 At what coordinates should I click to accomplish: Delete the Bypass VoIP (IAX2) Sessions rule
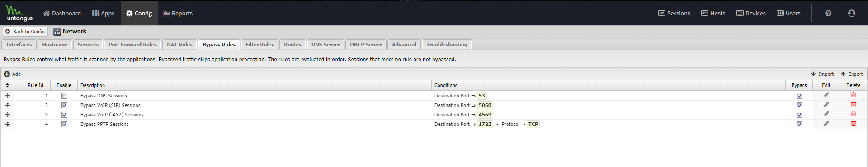pyautogui.click(x=854, y=114)
